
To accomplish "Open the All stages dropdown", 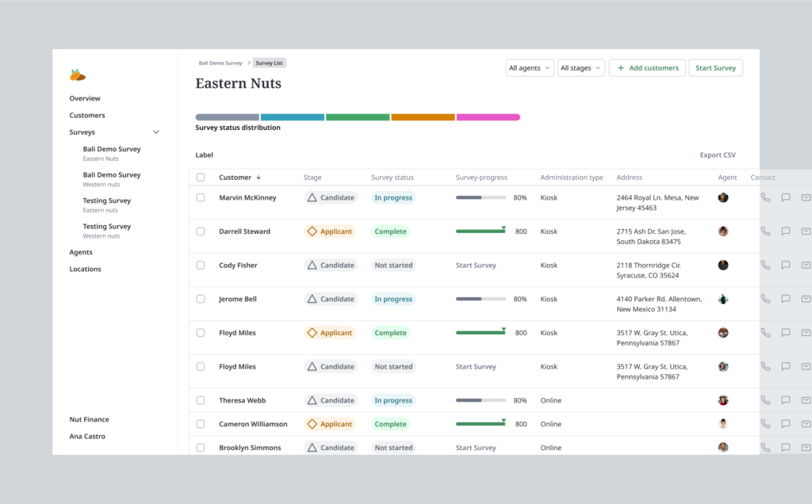I will pyautogui.click(x=580, y=68).
